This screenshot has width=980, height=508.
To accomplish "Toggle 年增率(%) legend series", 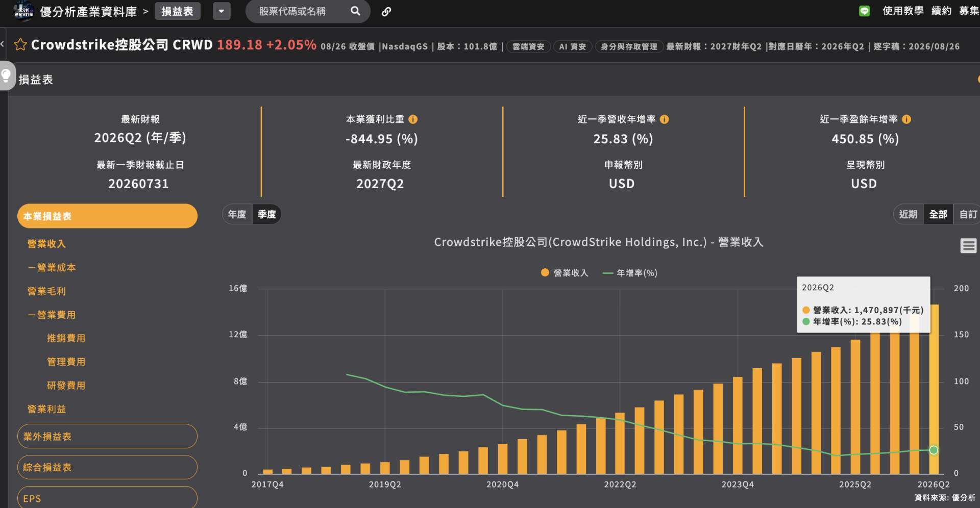I will tap(630, 273).
